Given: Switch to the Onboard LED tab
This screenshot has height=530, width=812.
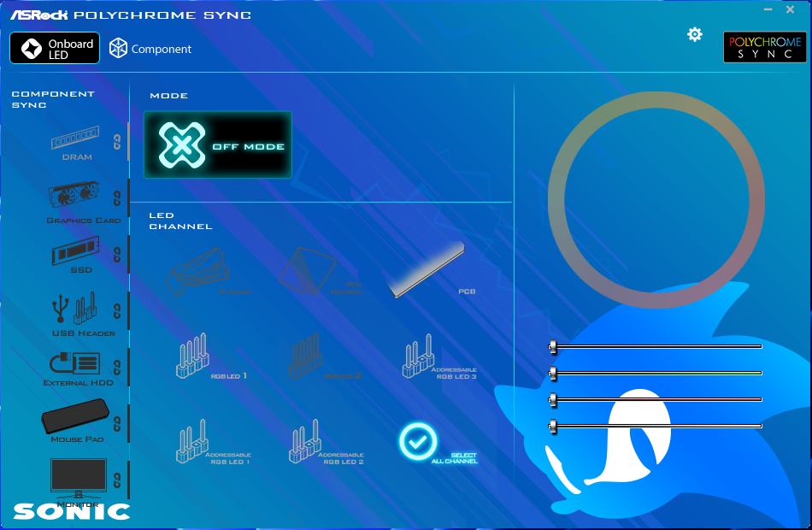Looking at the screenshot, I should point(55,48).
